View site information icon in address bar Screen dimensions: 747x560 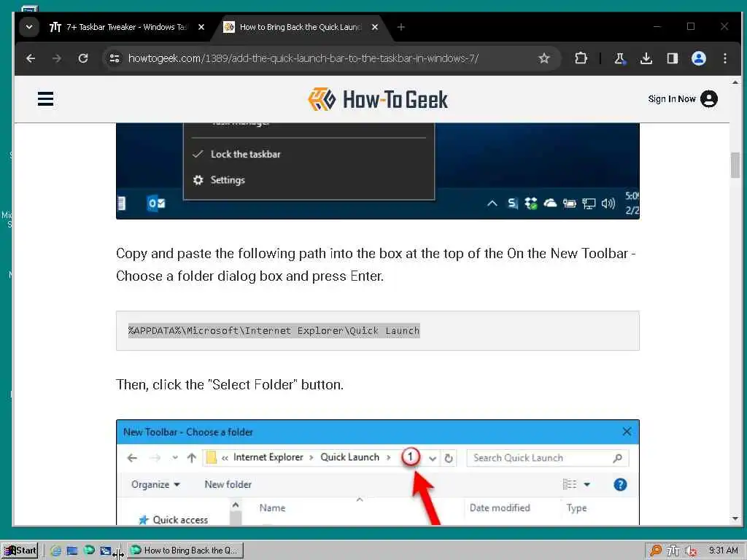(115, 58)
